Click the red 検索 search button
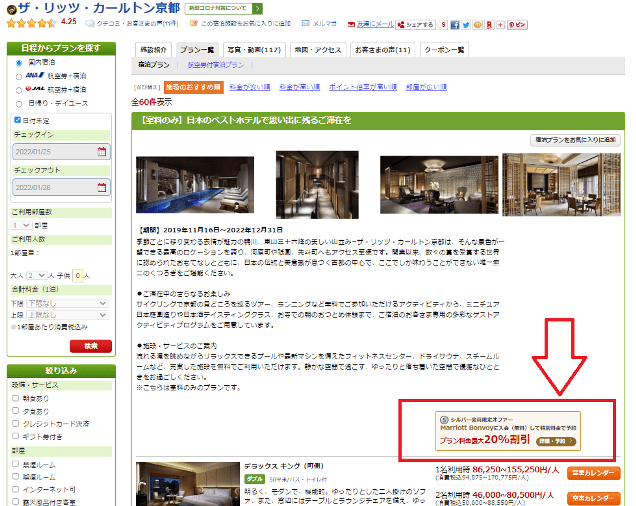The height and width of the screenshot is (506, 636). 91,346
